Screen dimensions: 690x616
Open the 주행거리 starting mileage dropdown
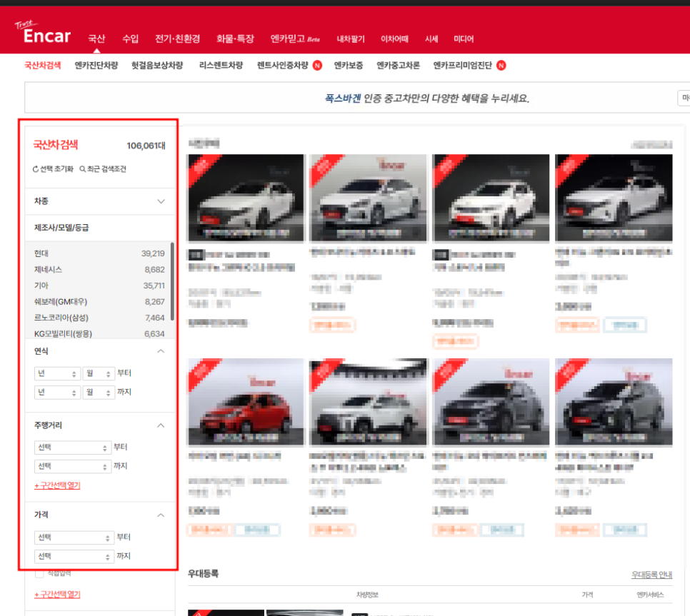[71, 448]
